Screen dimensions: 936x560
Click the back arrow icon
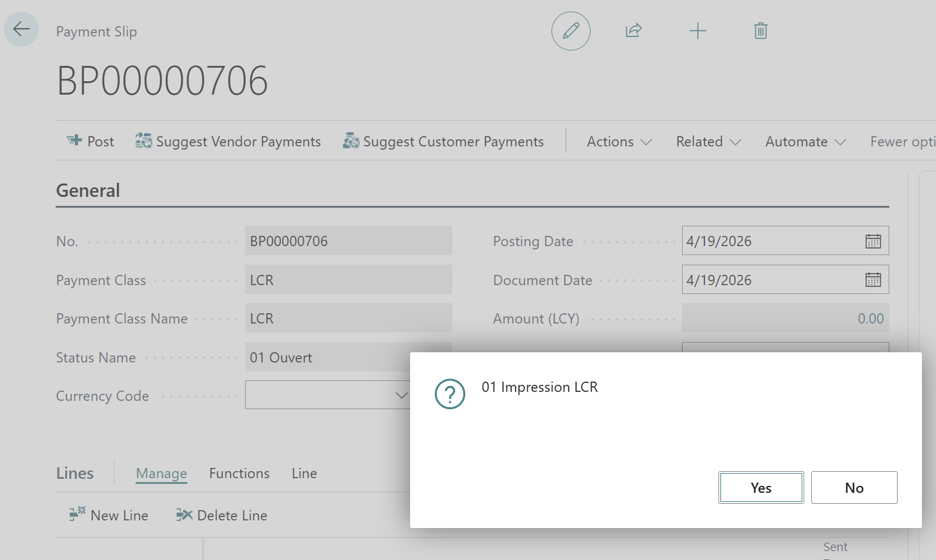point(21,29)
